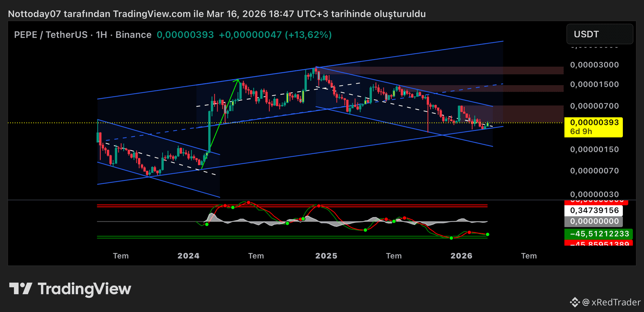This screenshot has height=312, width=644.
Task: Open the USDT currency selector
Action: 600,34
